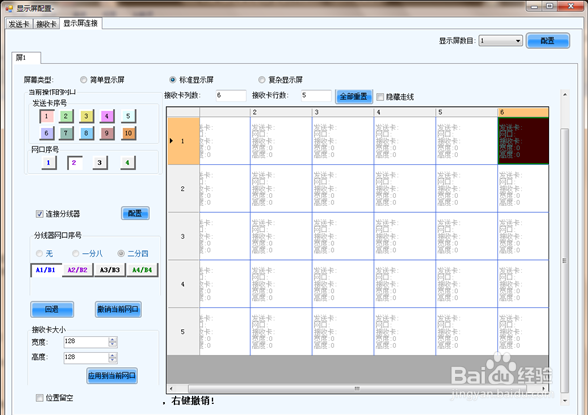Click column header 5 in grid
This screenshot has height=415, width=588.
(x=466, y=112)
